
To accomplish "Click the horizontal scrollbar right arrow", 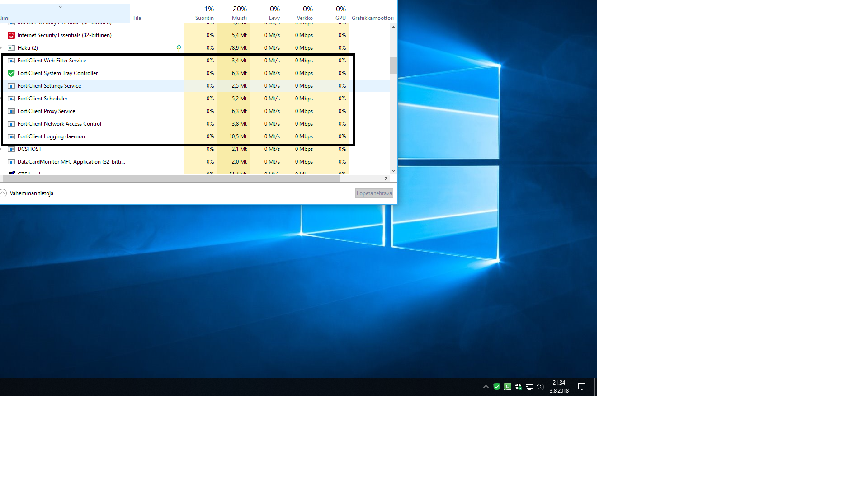I will tap(386, 178).
